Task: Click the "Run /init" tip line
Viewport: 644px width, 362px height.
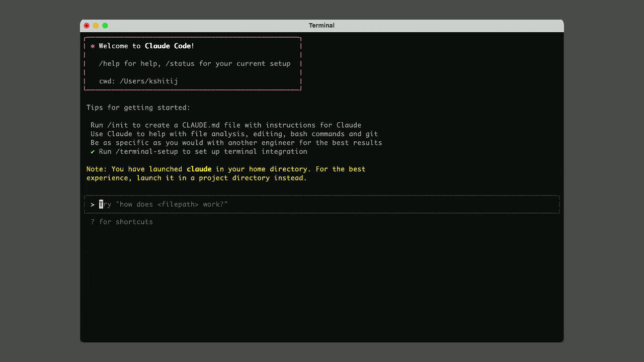Action: [x=225, y=125]
